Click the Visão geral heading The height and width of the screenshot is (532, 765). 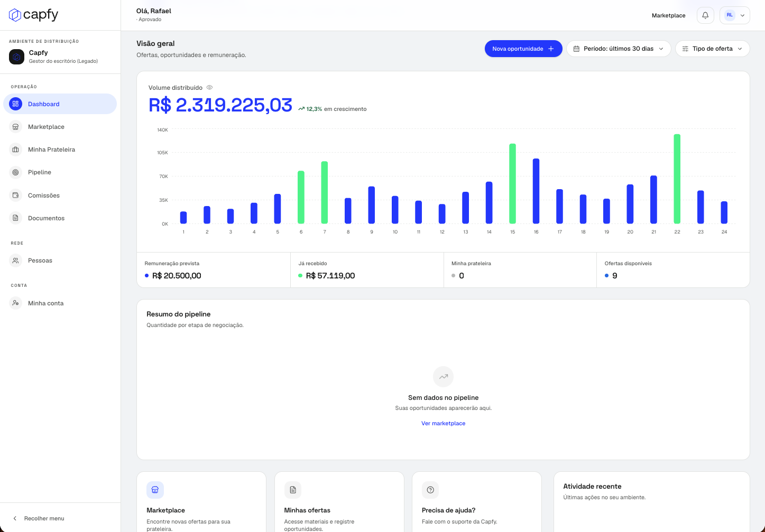point(155,43)
